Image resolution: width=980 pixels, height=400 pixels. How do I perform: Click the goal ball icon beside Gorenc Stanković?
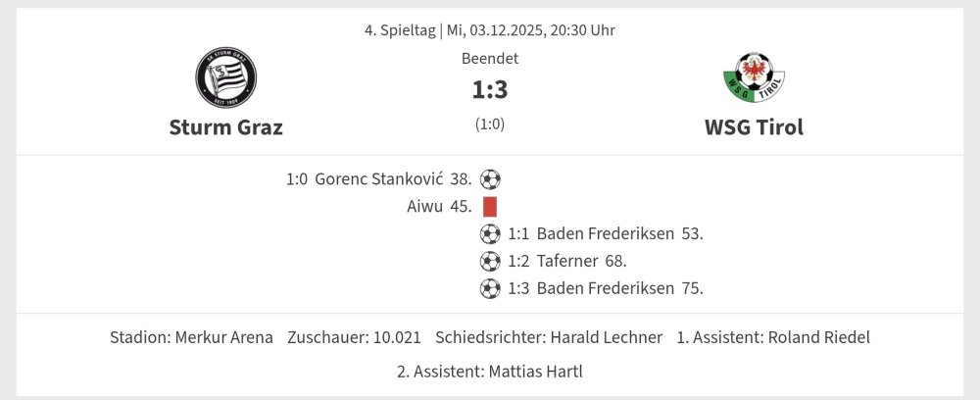click(x=490, y=179)
